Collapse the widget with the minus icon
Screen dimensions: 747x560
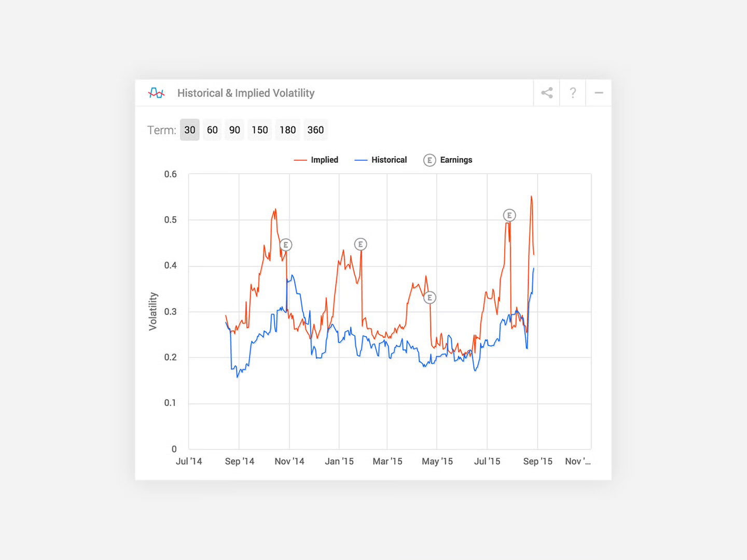(x=599, y=93)
